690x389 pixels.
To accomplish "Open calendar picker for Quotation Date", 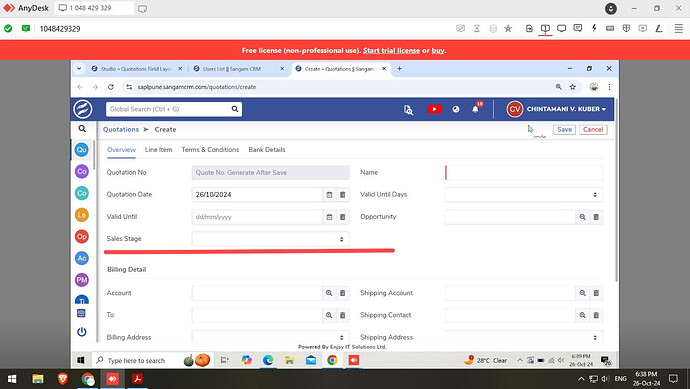I will (329, 194).
